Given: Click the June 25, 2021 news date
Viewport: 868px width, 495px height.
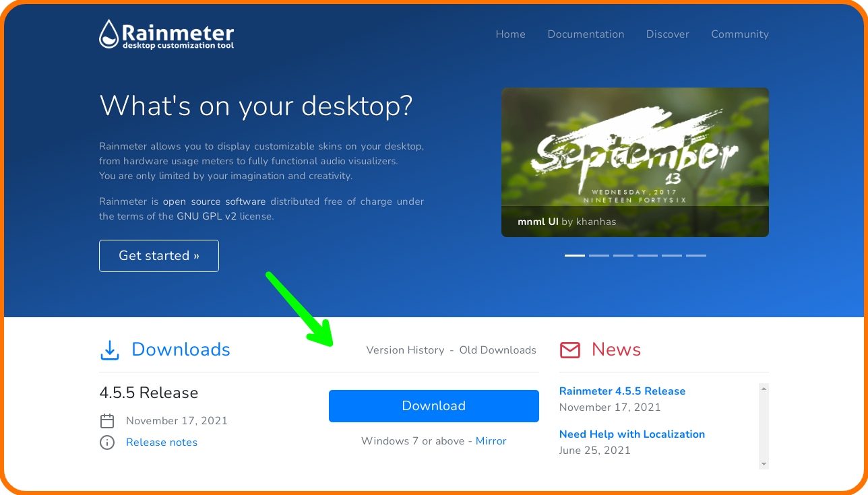Looking at the screenshot, I should click(595, 451).
